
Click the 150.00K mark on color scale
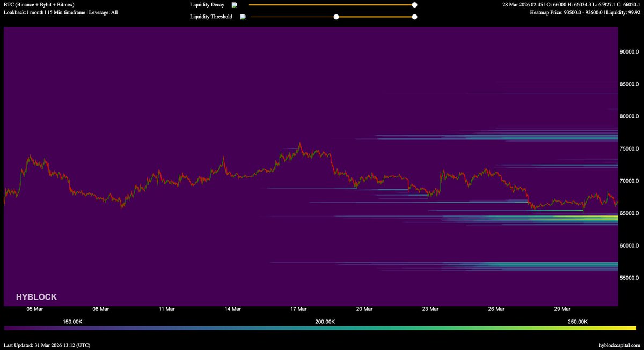pos(72,322)
